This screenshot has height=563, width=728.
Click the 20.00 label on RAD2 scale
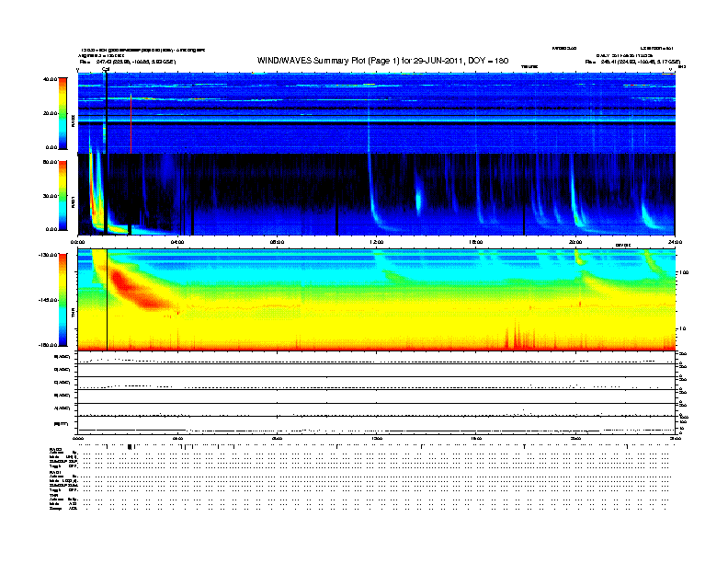(50, 113)
